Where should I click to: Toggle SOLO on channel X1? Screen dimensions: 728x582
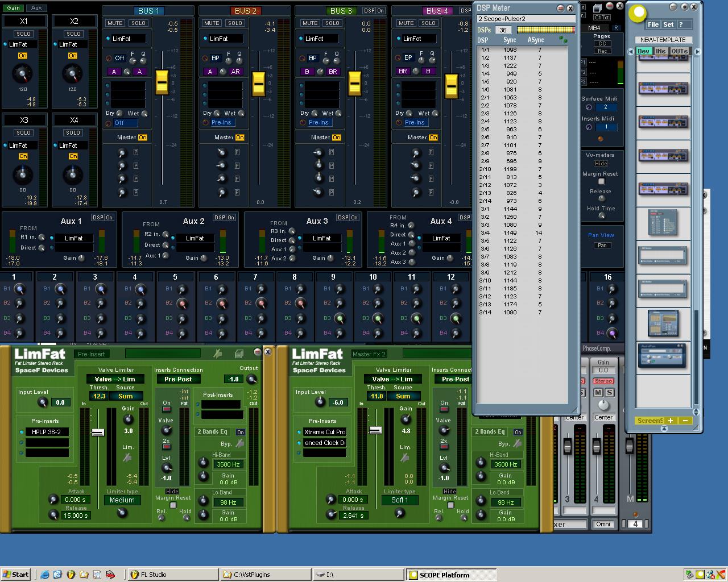23,34
